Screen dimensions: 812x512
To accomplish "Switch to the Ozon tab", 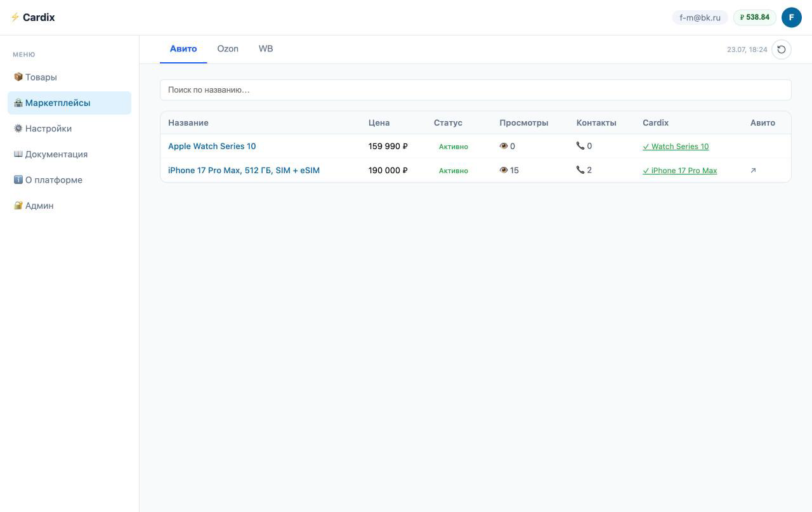I will click(228, 49).
